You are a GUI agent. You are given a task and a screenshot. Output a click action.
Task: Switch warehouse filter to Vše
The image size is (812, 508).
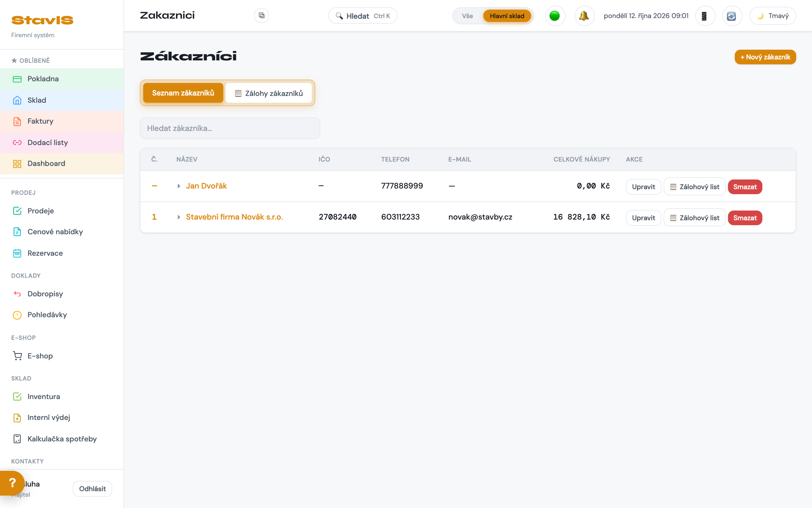tap(467, 16)
